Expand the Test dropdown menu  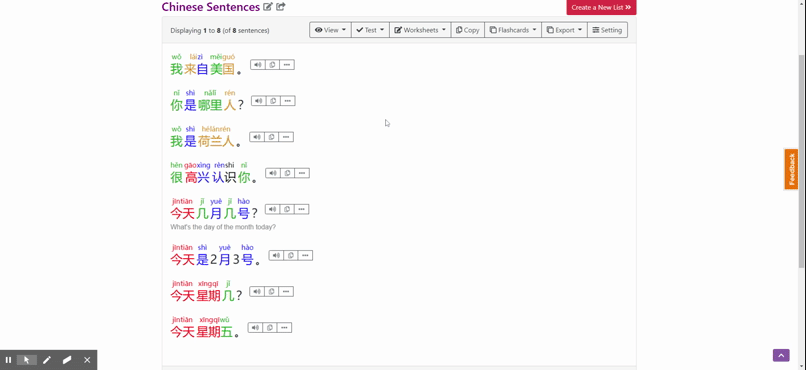pyautogui.click(x=370, y=30)
